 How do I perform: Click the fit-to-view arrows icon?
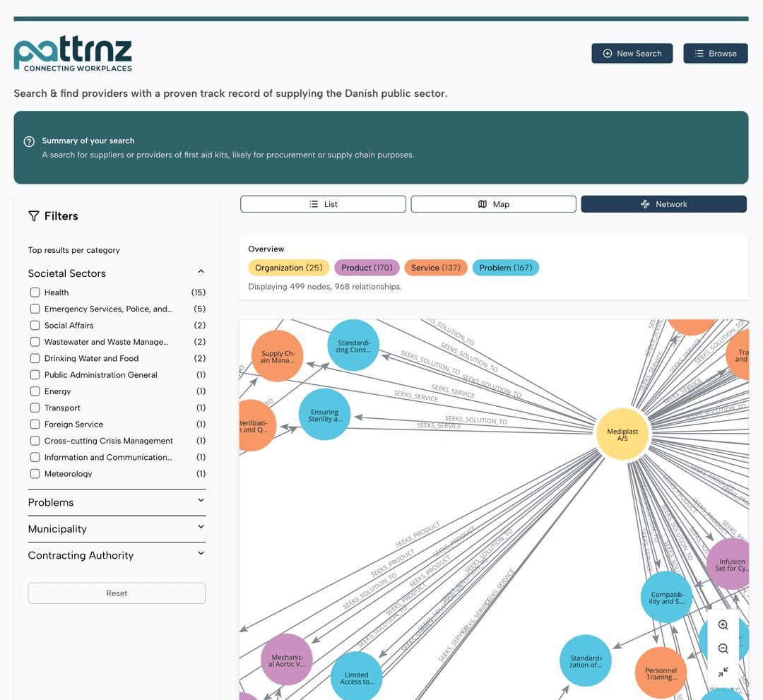[723, 672]
